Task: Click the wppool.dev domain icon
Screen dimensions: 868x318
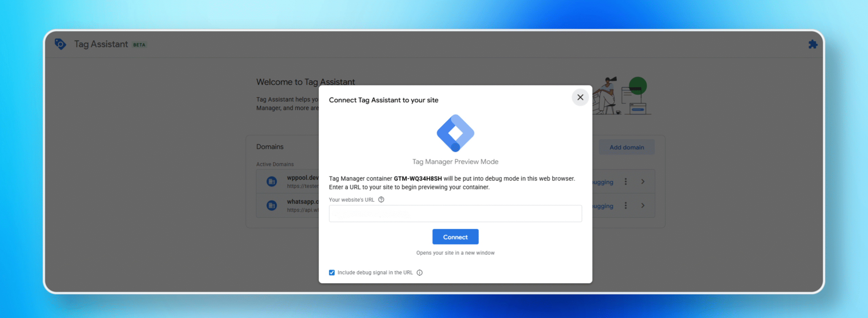Action: 272,182
